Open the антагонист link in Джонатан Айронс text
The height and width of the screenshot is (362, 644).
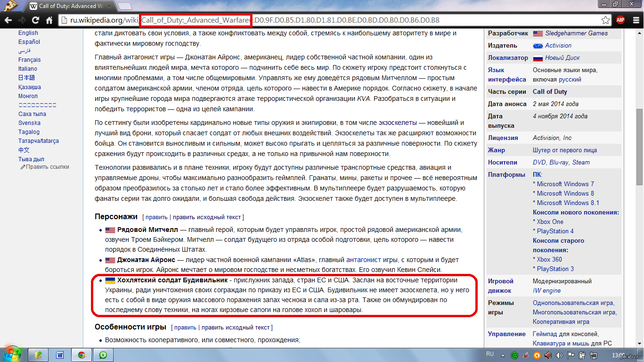(x=364, y=260)
